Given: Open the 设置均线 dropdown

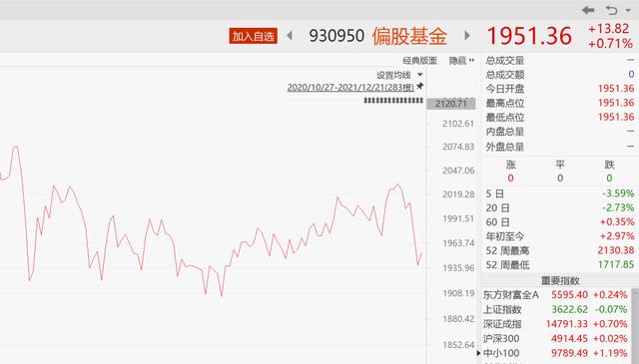Looking at the screenshot, I should pos(399,75).
